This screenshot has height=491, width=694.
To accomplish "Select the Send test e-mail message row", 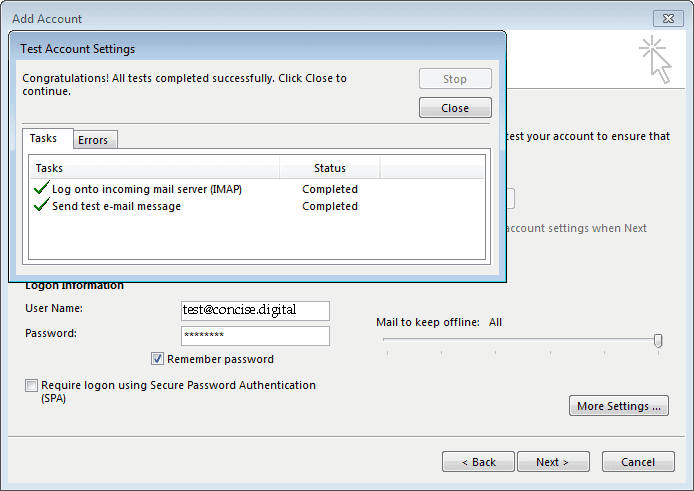I will click(x=117, y=206).
